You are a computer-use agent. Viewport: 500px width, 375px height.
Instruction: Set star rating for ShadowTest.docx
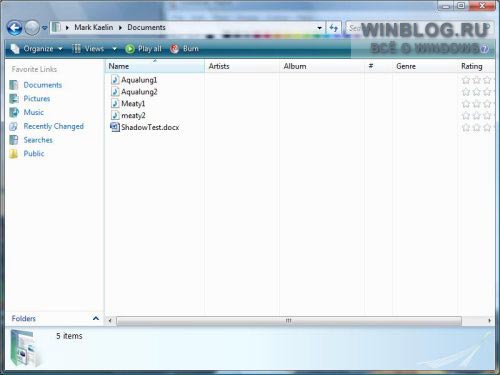(x=477, y=127)
